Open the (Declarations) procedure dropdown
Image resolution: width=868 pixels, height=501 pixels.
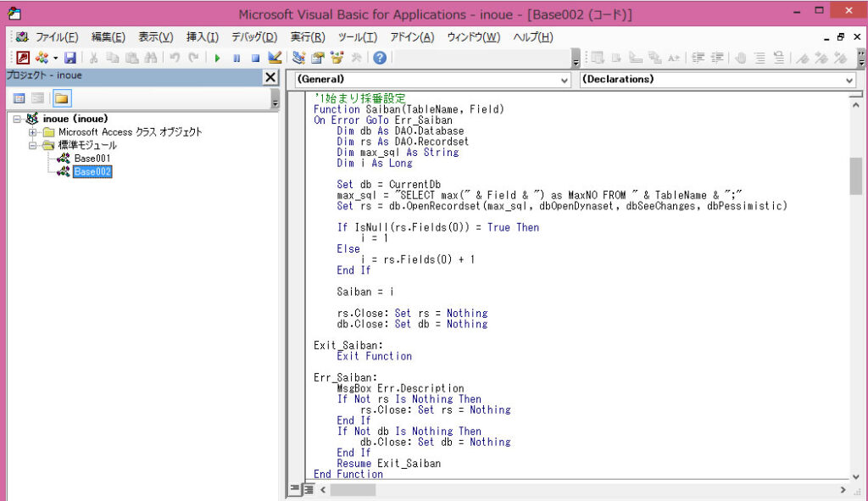pyautogui.click(x=849, y=80)
